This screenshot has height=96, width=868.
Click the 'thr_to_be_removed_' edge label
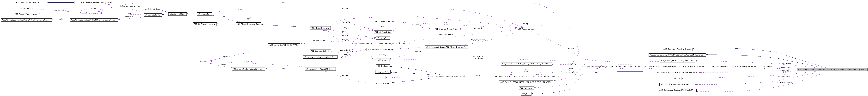478,40
